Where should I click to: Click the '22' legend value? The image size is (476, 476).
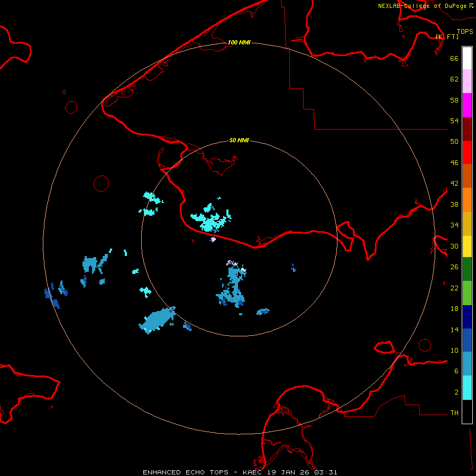tap(454, 288)
